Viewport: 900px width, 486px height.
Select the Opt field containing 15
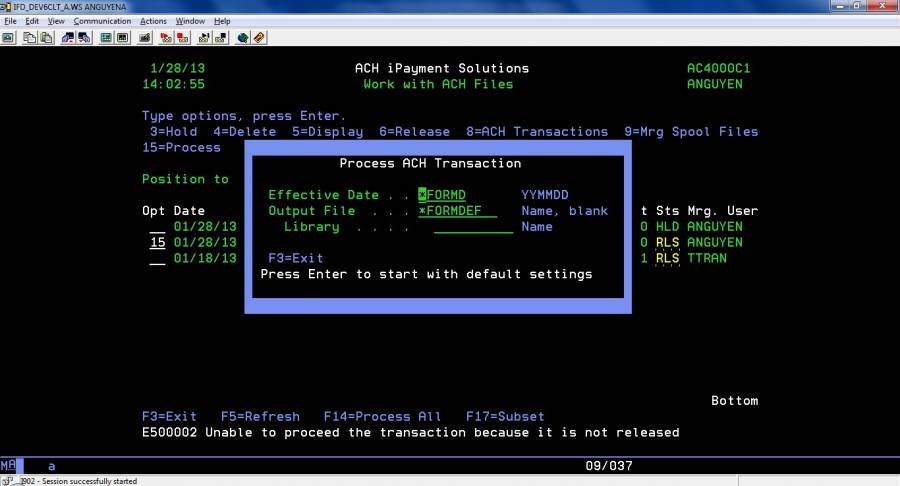[x=157, y=243]
